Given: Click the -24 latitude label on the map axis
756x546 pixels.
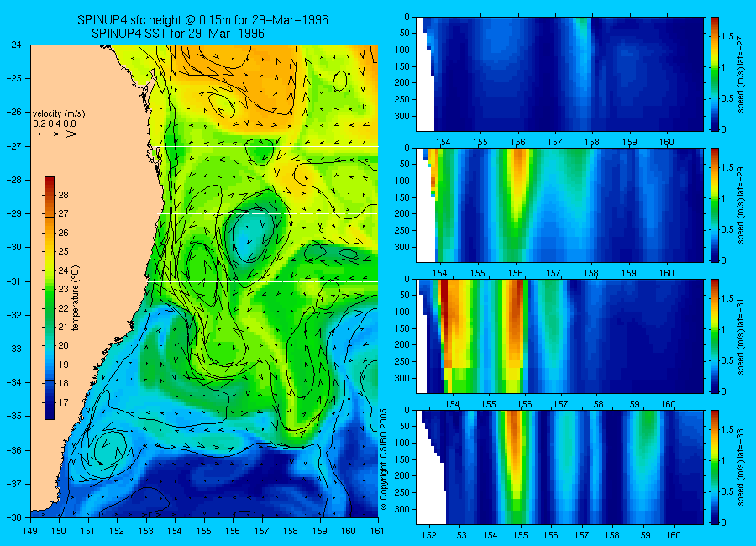Looking at the screenshot, I should tap(13, 45).
